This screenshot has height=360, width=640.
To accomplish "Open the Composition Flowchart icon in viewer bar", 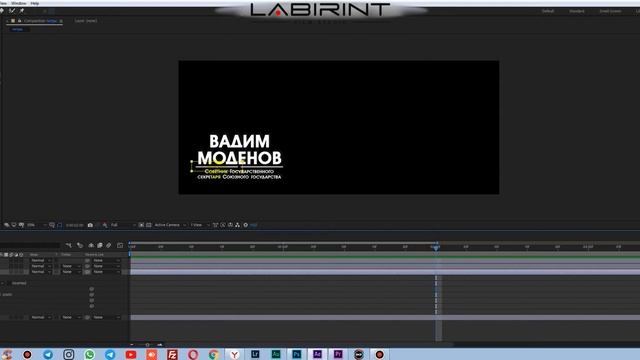I will coord(238,225).
